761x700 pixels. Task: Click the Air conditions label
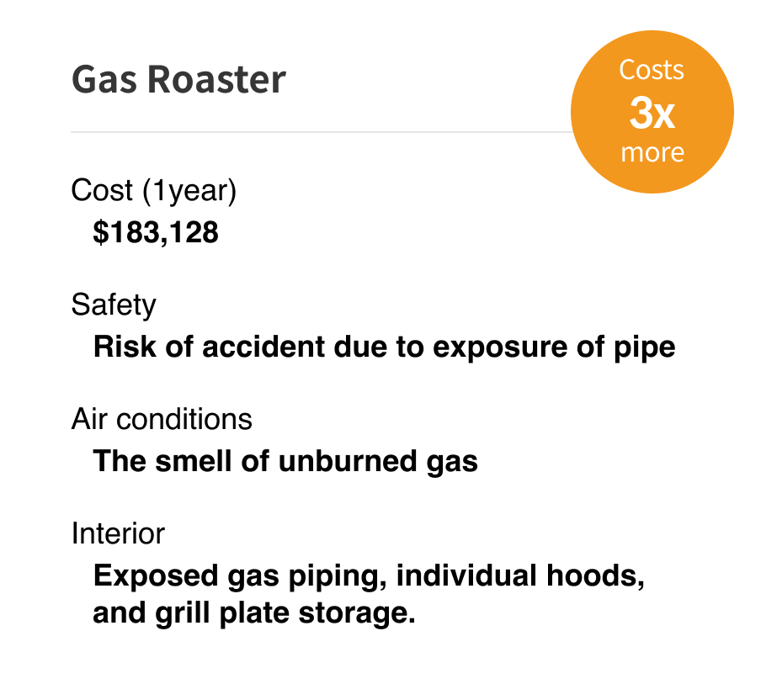coord(162,419)
